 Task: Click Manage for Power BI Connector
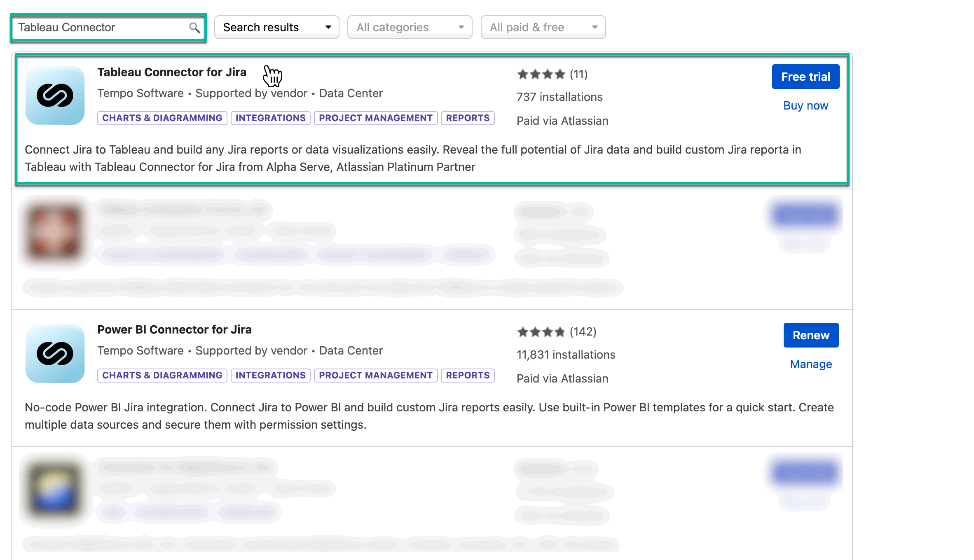point(811,364)
